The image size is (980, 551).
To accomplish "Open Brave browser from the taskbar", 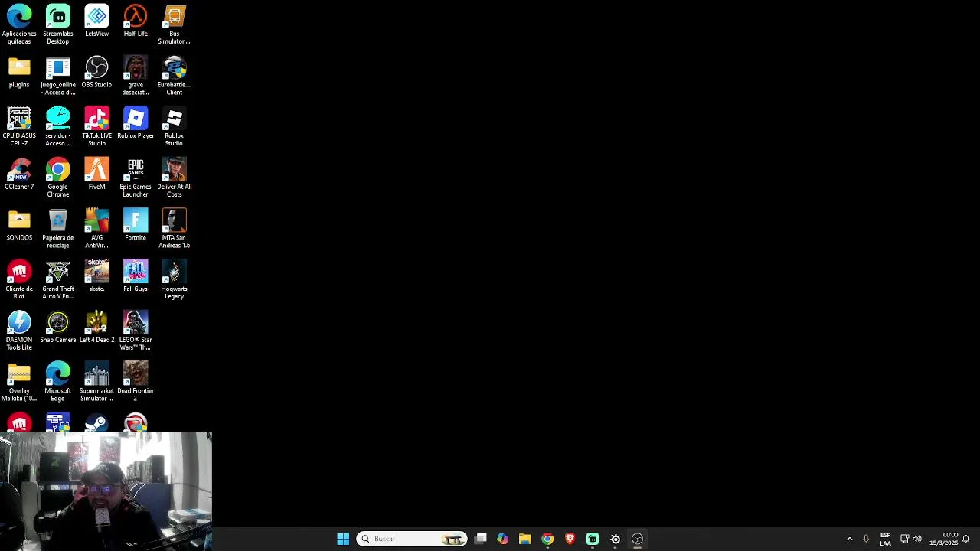I will point(570,539).
